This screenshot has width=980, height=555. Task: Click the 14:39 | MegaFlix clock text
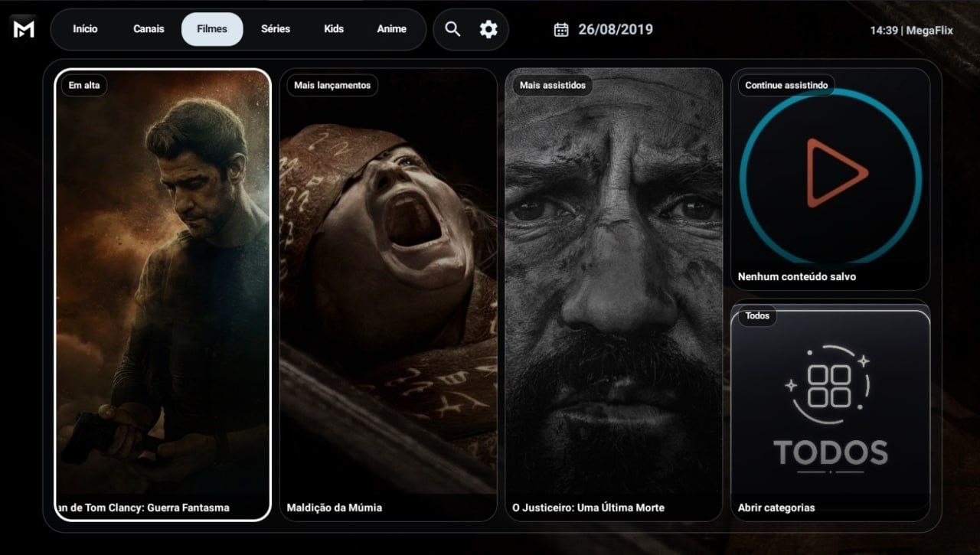coord(911,31)
